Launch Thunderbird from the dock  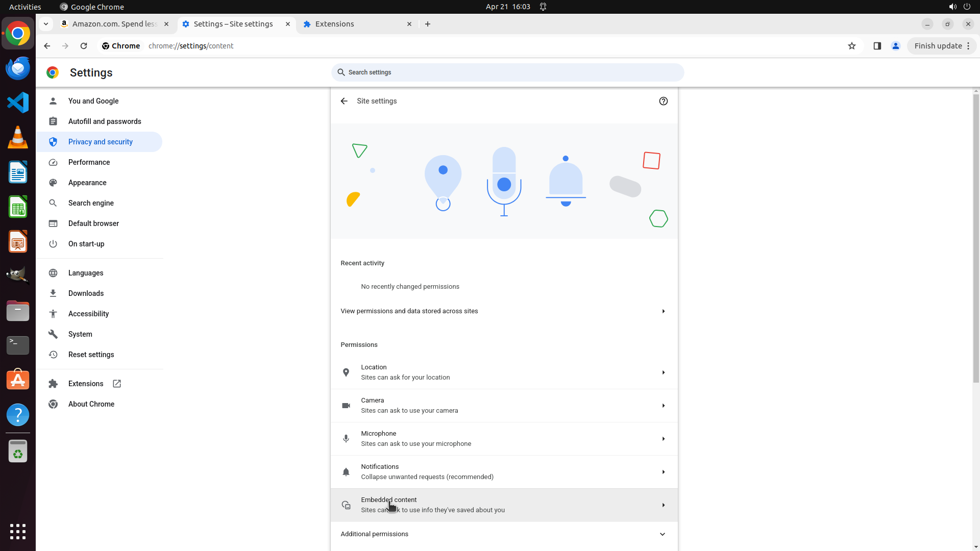point(18,68)
